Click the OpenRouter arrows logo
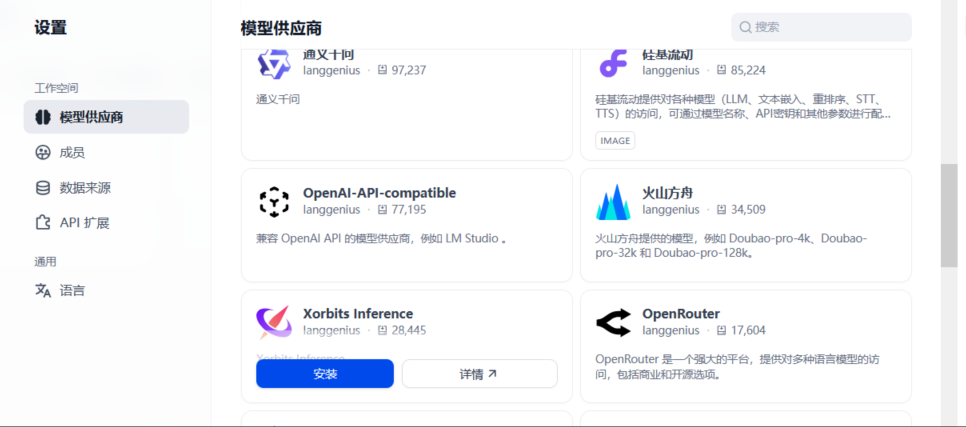This screenshot has height=427, width=966. (614, 322)
